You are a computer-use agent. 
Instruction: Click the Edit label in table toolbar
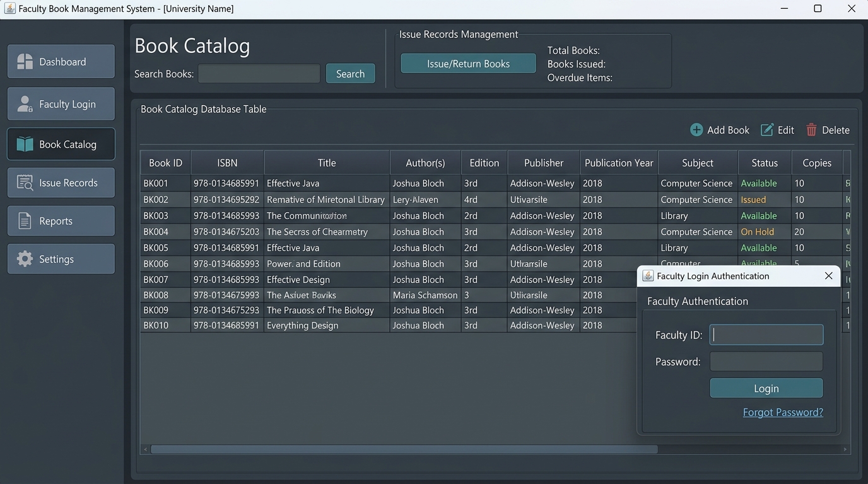(x=786, y=130)
